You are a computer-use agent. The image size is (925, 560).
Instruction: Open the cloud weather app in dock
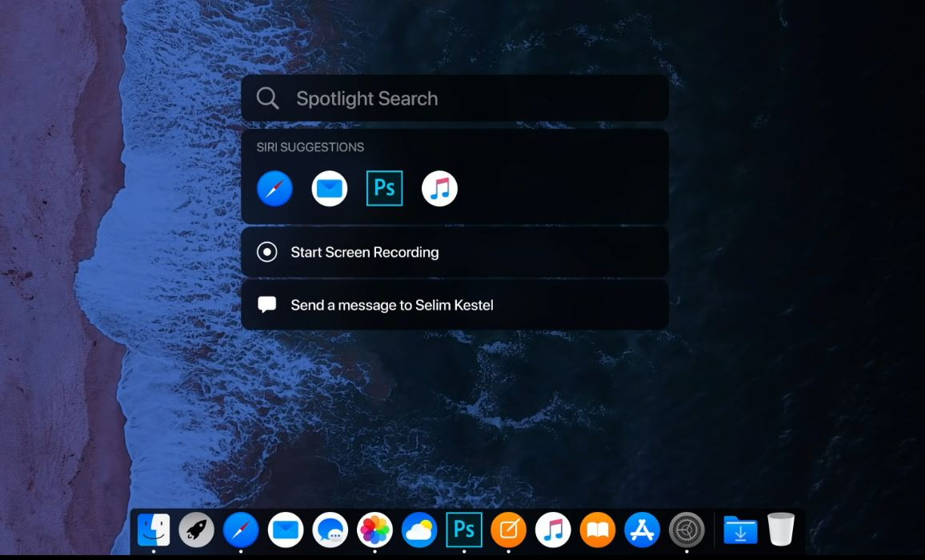pos(419,530)
